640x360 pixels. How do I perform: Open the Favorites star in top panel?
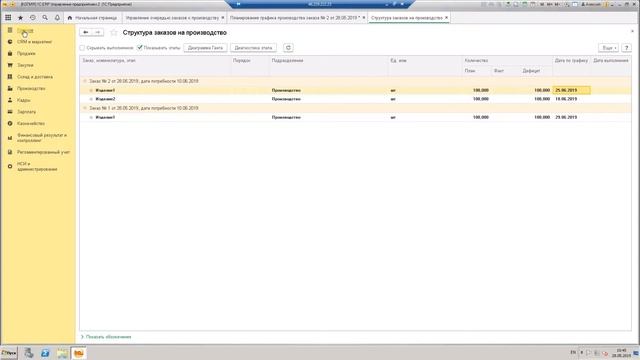tap(20, 18)
